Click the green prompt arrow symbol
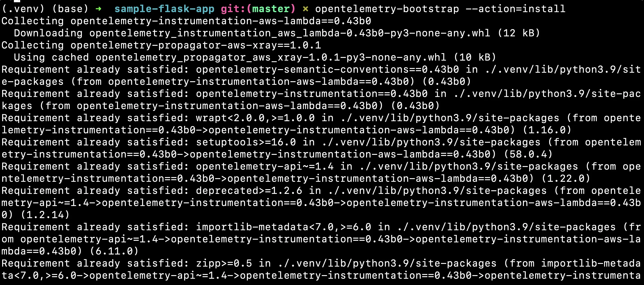 click(x=99, y=9)
